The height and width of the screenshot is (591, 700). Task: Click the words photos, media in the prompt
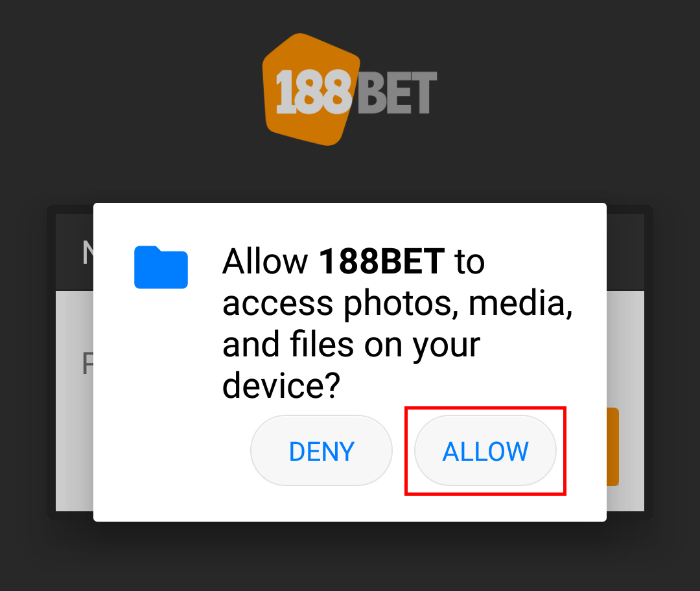pos(458,303)
